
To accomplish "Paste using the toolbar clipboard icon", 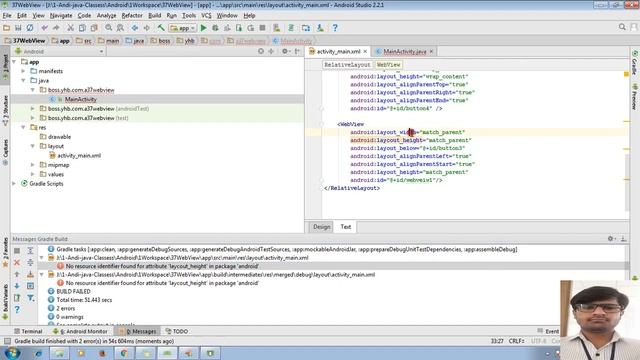I will 94,28.
